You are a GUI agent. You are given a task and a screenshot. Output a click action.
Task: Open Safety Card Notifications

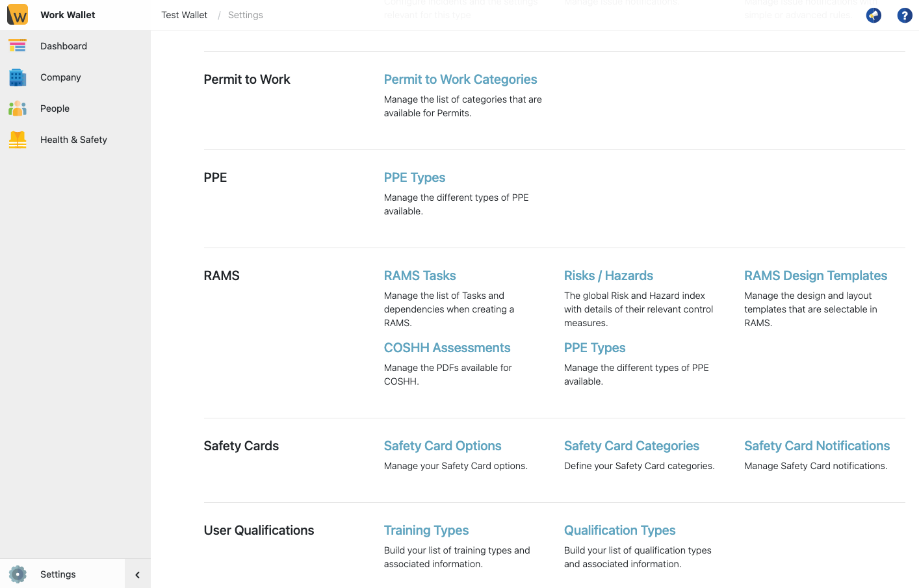(x=816, y=446)
